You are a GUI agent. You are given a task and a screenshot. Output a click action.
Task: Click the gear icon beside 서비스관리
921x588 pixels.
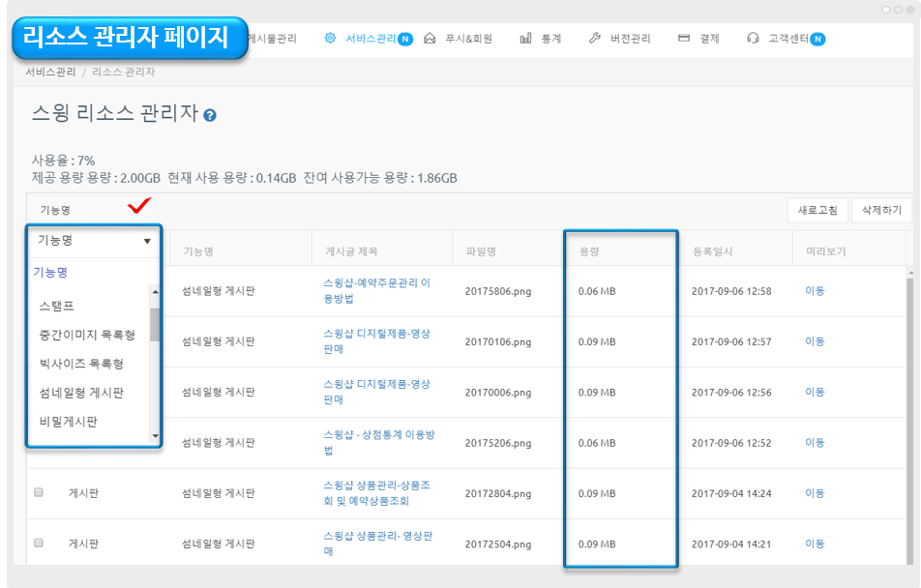[x=330, y=39]
